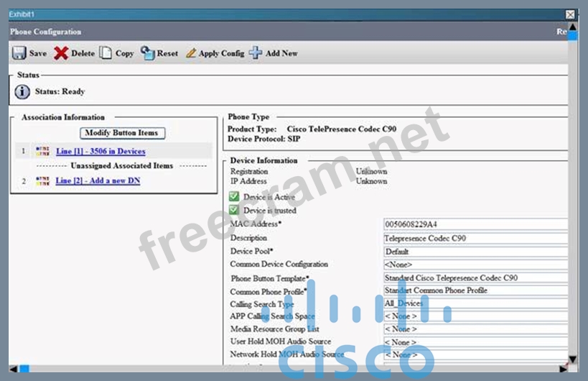Click the Reset icon in toolbar
Viewport: 588px width, 381px height.
pos(147,53)
